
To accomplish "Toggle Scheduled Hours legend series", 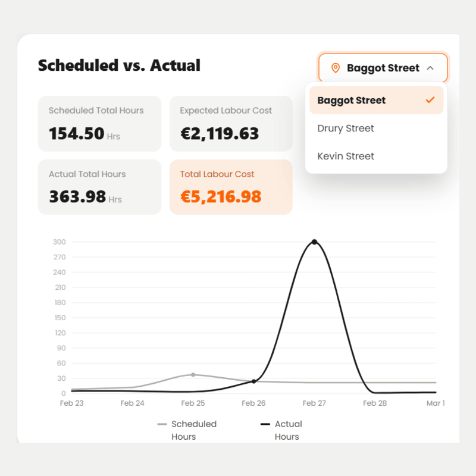I will (x=187, y=430).
